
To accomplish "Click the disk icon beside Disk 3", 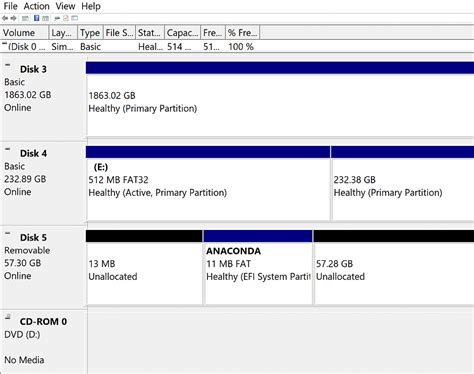I will point(8,65).
